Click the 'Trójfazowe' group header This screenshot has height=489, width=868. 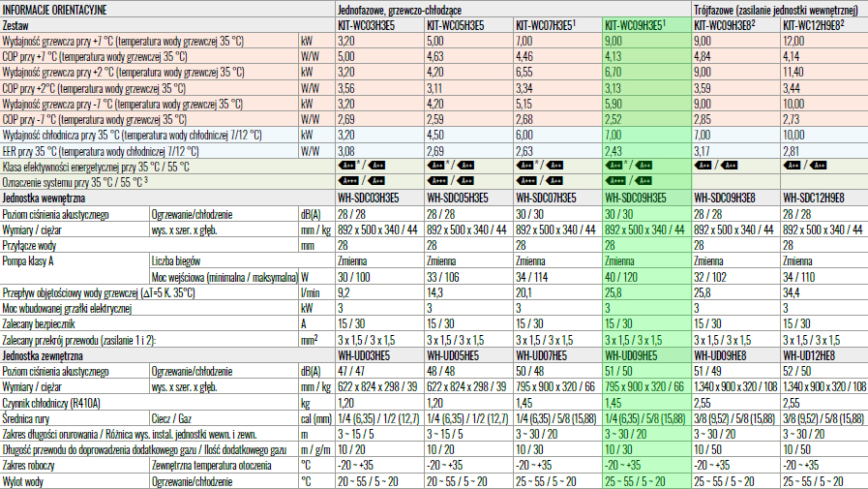(776, 10)
